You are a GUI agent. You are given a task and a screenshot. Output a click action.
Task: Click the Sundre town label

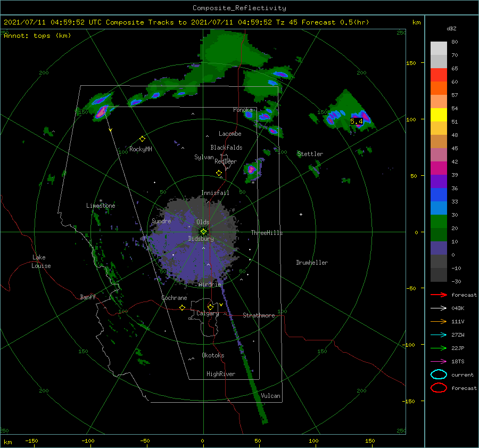tap(161, 221)
